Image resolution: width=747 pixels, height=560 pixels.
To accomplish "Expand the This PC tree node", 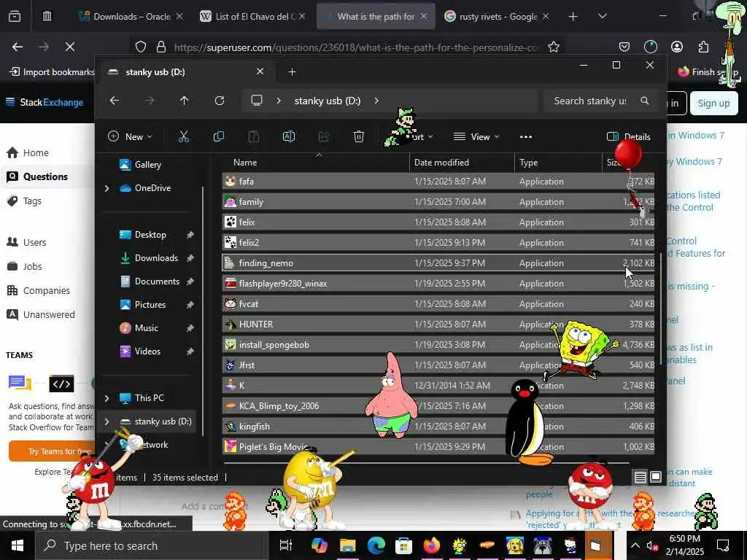I will click(x=107, y=398).
